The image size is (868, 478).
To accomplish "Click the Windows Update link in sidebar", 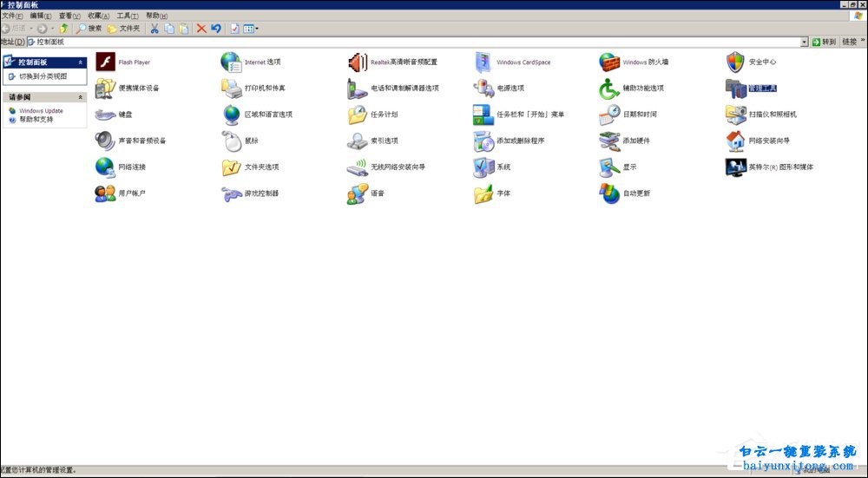I will pyautogui.click(x=41, y=111).
